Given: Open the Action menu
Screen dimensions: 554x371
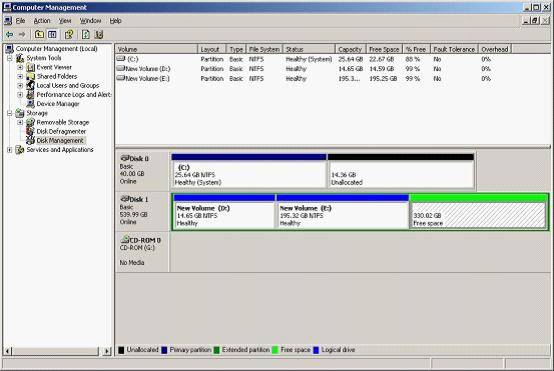Looking at the screenshot, I should (42, 21).
